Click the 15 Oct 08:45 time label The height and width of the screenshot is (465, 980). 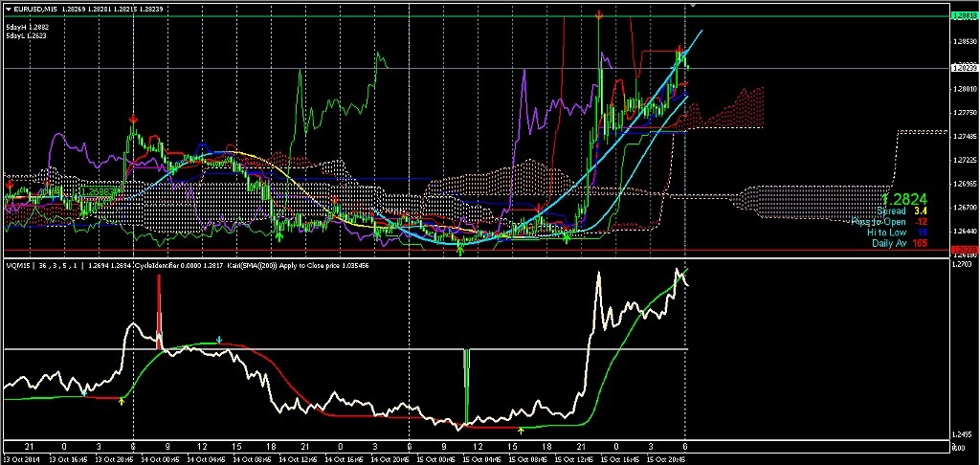pos(527,458)
